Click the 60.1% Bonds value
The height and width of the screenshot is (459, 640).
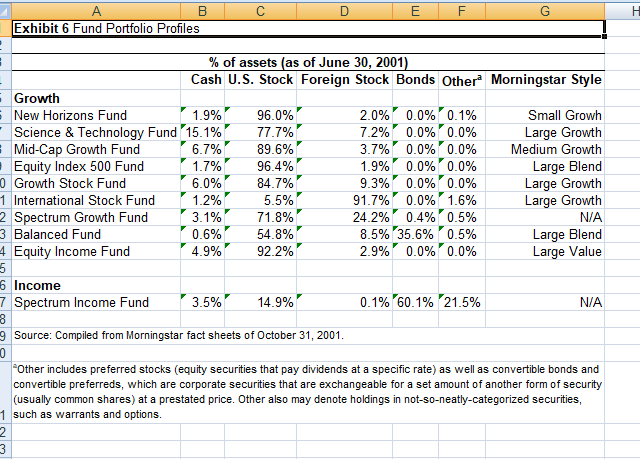pyautogui.click(x=416, y=302)
